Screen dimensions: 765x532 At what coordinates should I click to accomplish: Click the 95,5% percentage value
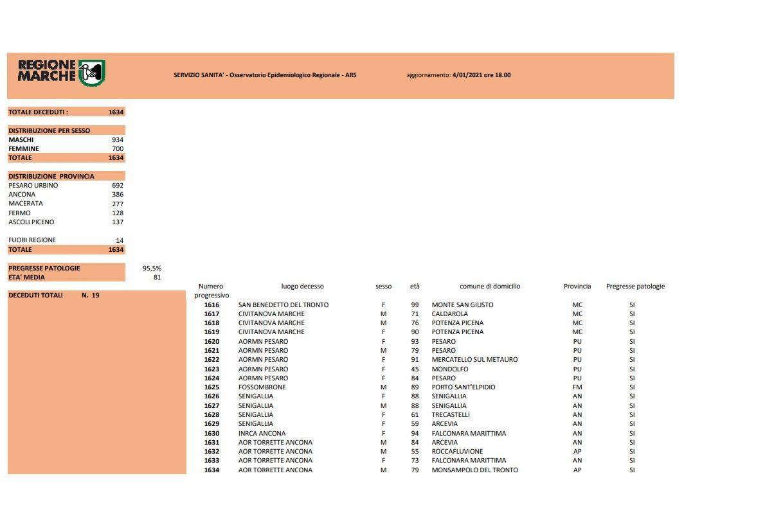[x=152, y=268]
